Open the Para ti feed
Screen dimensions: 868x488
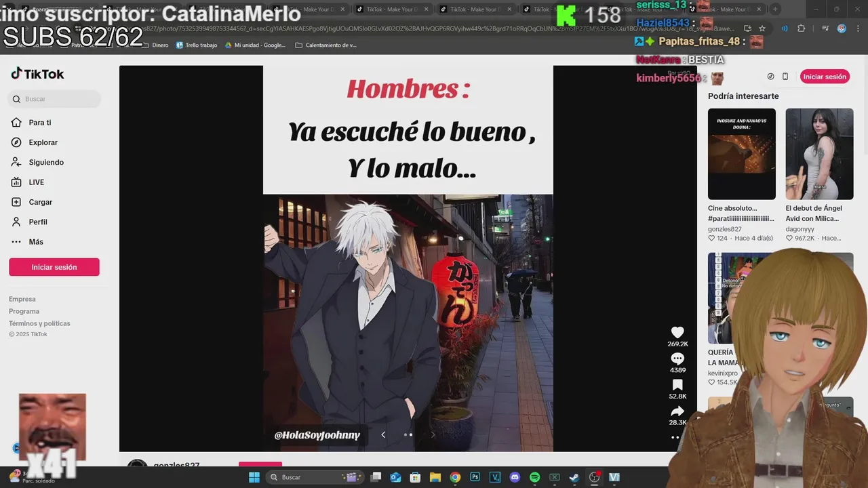click(x=40, y=123)
